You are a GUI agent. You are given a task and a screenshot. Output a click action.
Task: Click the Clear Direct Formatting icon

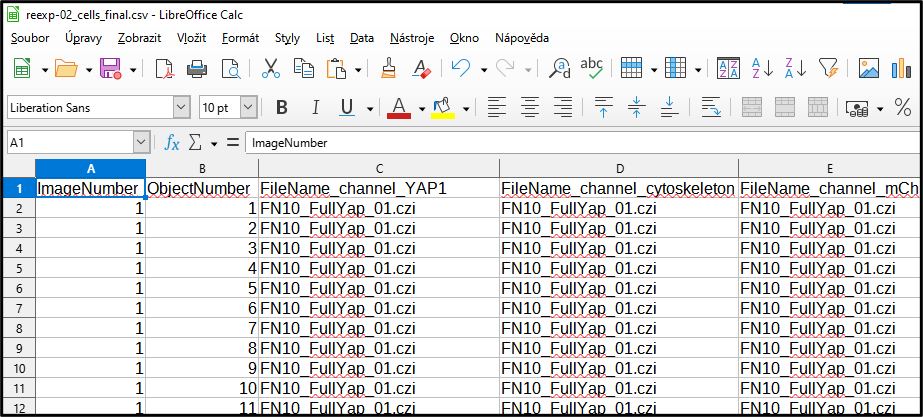422,69
